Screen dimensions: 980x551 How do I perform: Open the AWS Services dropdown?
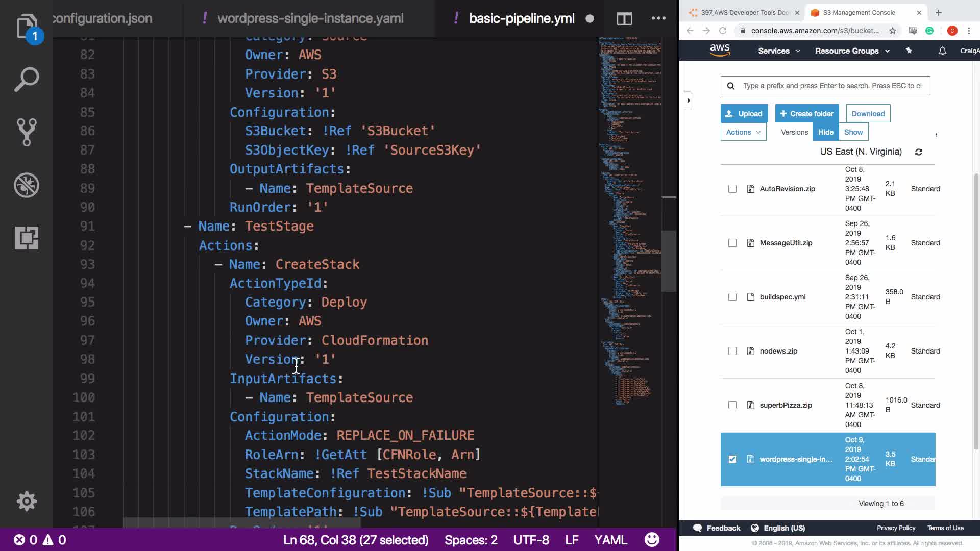click(779, 51)
